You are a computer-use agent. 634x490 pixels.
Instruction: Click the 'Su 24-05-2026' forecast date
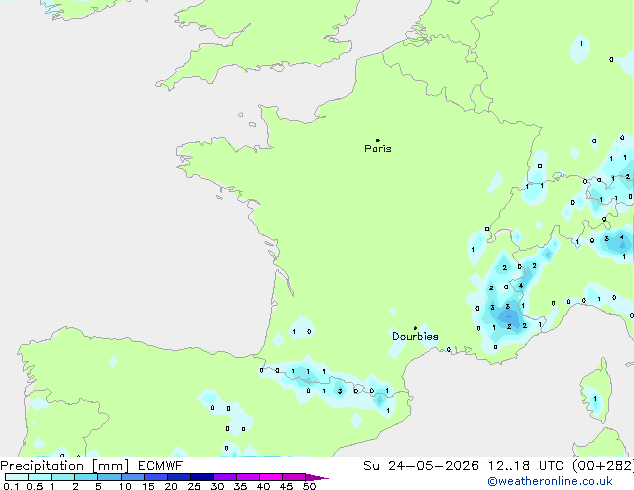pos(421,466)
